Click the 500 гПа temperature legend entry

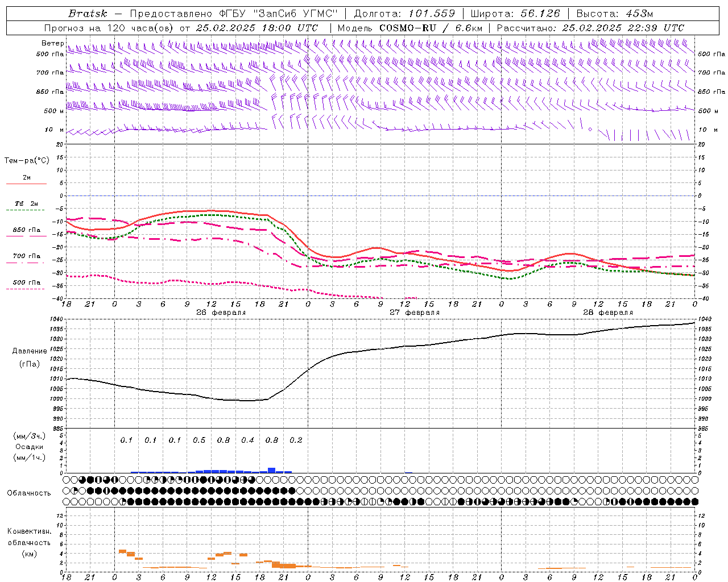(26, 282)
